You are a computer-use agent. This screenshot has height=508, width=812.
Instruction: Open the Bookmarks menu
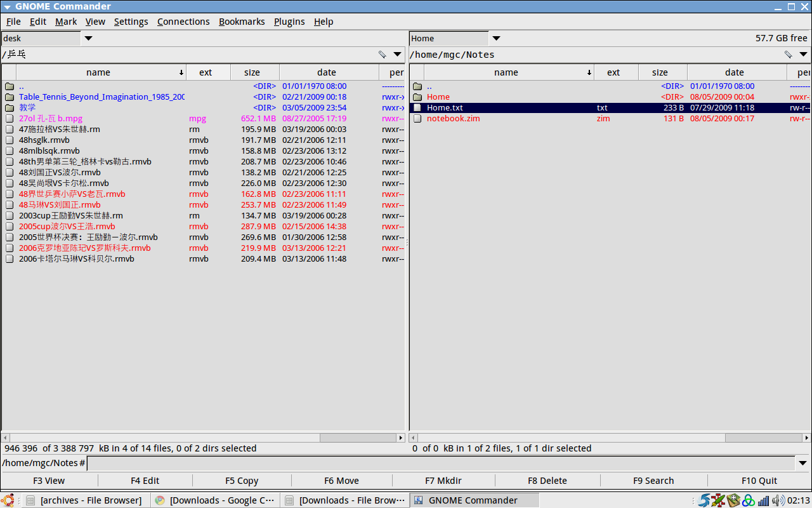(242, 22)
